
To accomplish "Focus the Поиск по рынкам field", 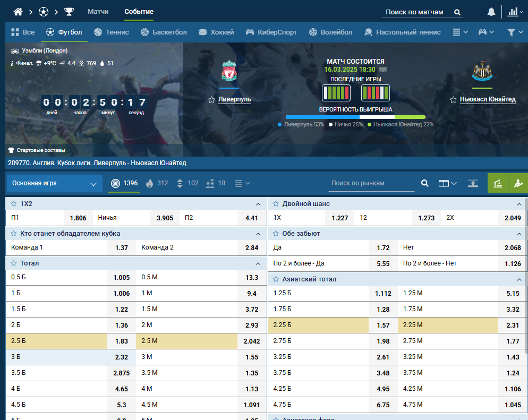I will tap(371, 183).
